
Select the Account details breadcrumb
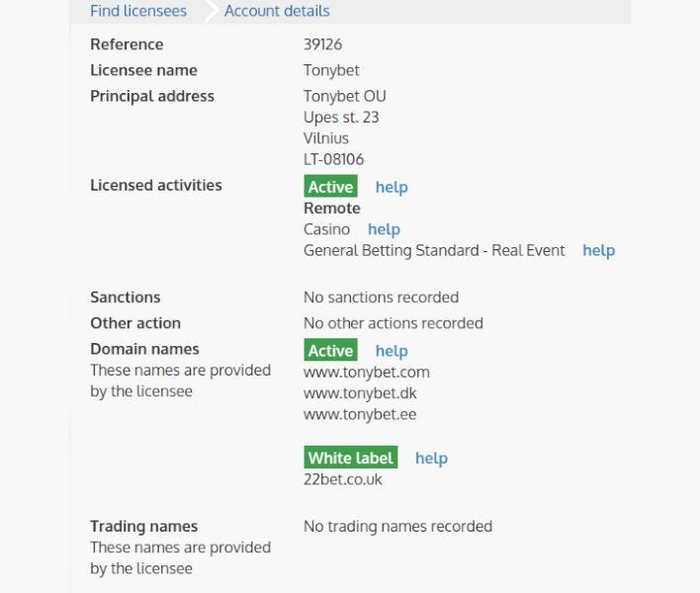[x=277, y=11]
